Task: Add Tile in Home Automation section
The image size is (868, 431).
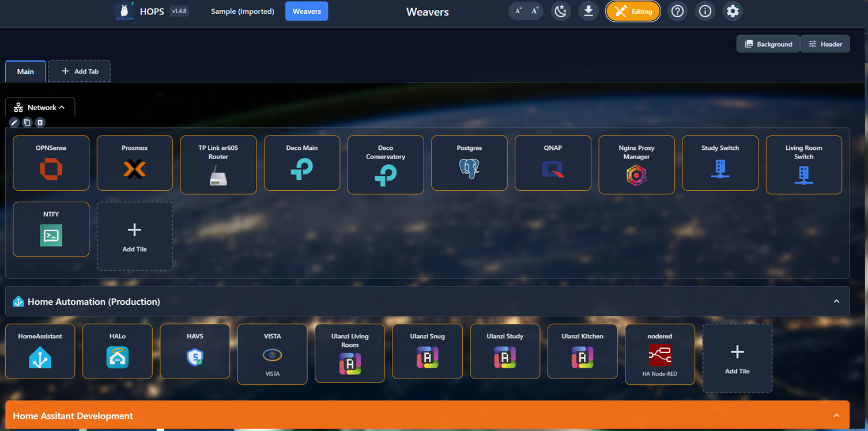Action: coord(737,358)
